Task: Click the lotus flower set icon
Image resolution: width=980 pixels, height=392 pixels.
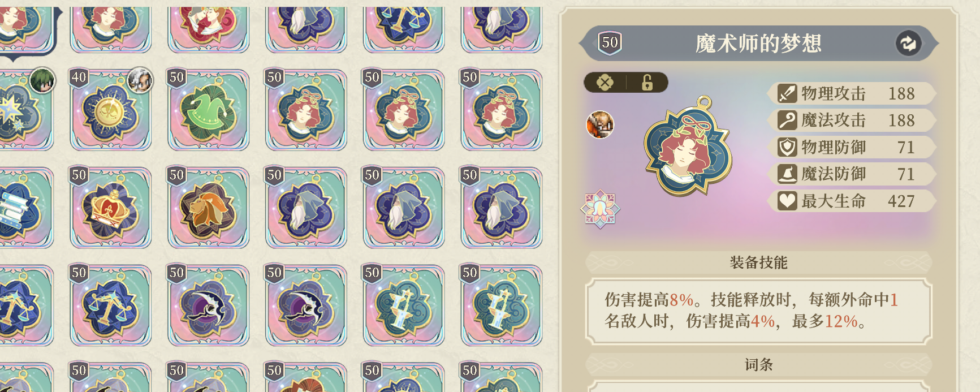Action: pyautogui.click(x=600, y=209)
